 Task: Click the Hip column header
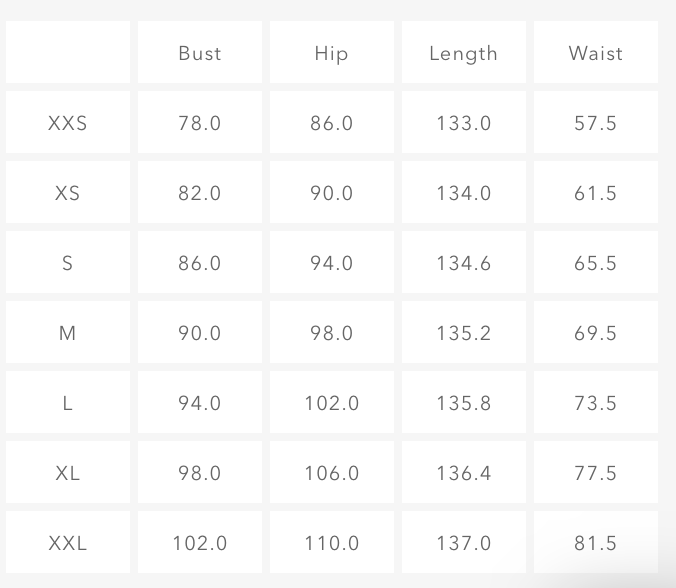point(331,53)
